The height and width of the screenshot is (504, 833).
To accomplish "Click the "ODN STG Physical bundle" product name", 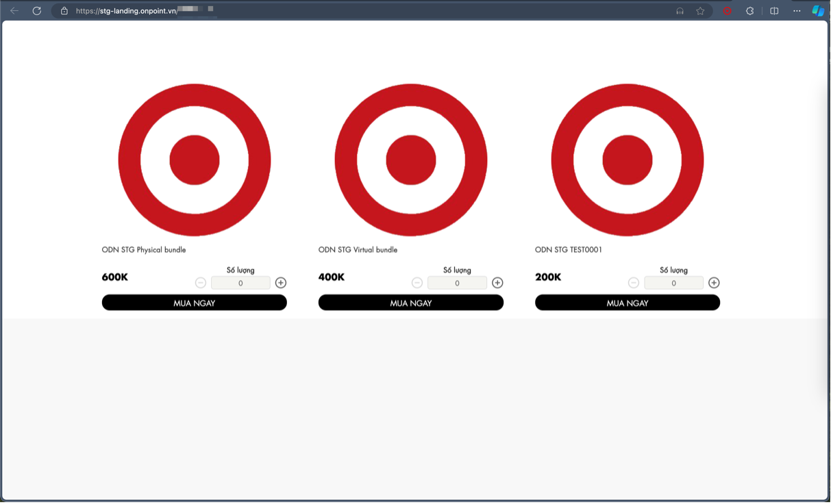I will coord(144,250).
